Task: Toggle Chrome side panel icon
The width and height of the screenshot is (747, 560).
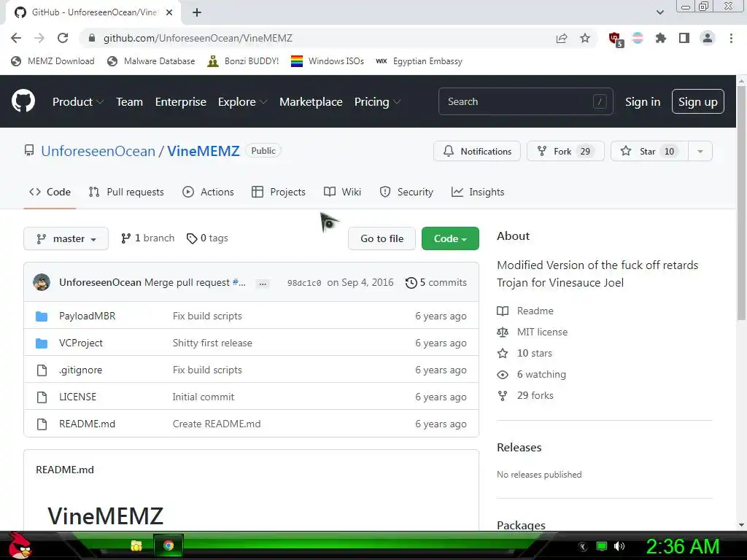Action: [x=684, y=38]
